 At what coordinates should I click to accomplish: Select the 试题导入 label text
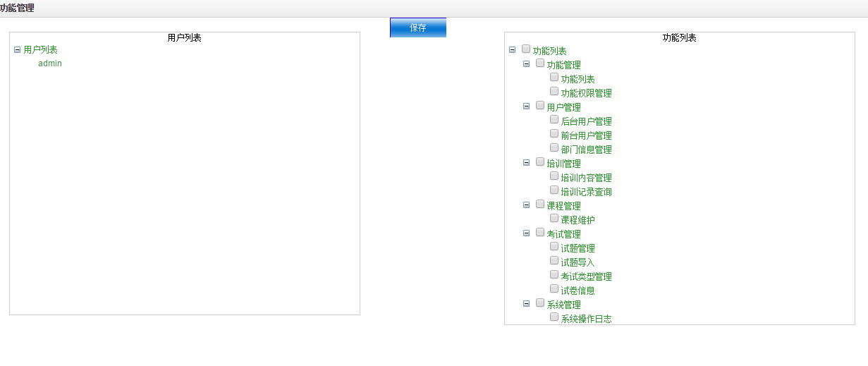pyautogui.click(x=578, y=262)
